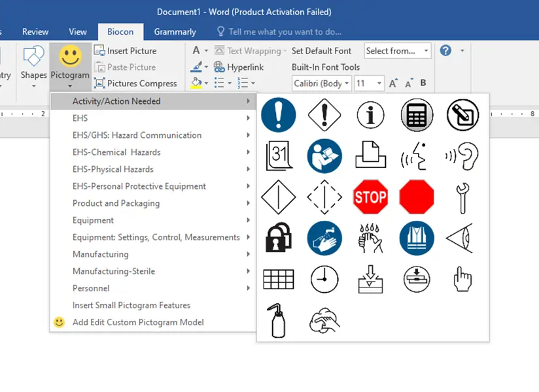This screenshot has width=539, height=392.
Task: Select the calendar 31 pictogram
Action: coord(279,155)
